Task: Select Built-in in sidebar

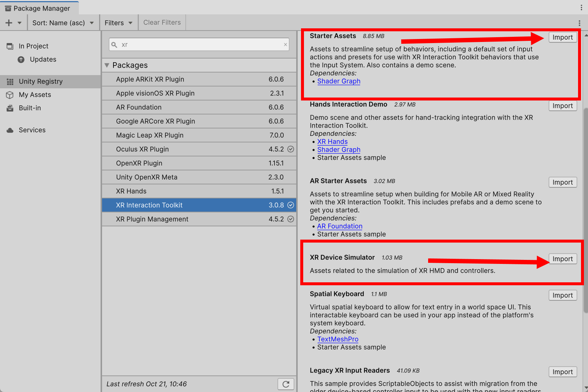Action: coord(30,108)
